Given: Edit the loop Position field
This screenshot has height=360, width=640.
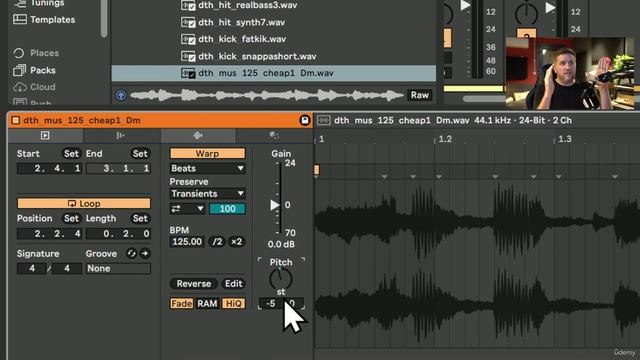Looking at the screenshot, I should [x=49, y=233].
